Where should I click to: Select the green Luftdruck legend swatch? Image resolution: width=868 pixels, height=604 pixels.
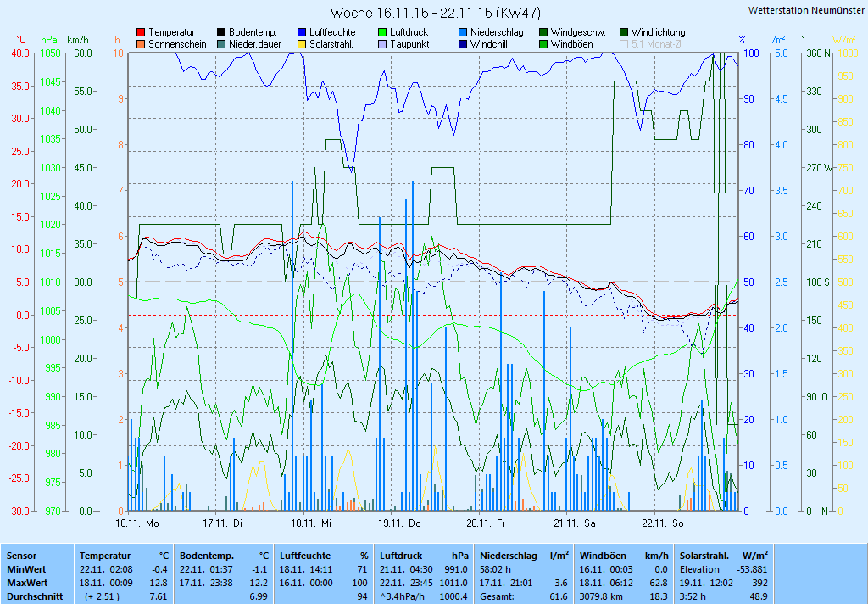pyautogui.click(x=382, y=33)
